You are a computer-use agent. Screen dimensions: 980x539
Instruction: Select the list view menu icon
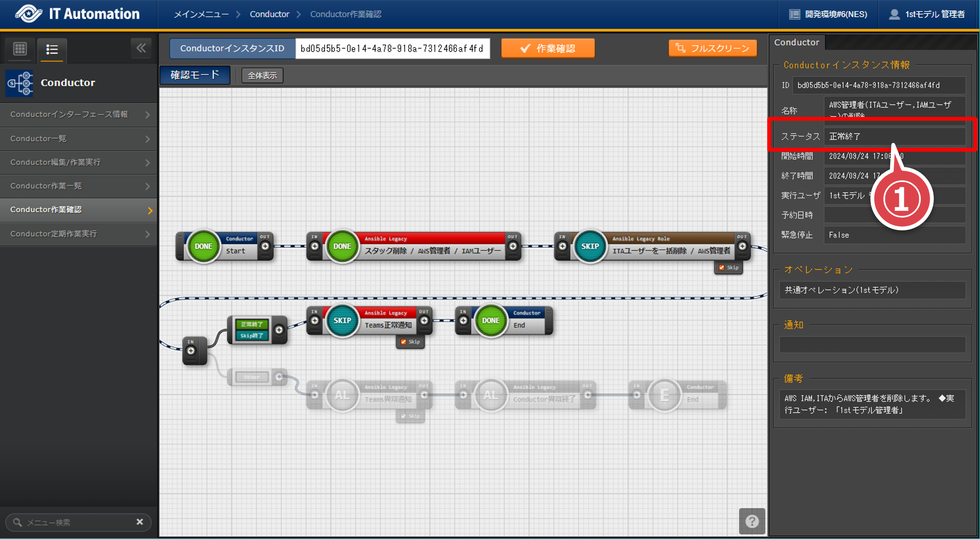(x=52, y=49)
